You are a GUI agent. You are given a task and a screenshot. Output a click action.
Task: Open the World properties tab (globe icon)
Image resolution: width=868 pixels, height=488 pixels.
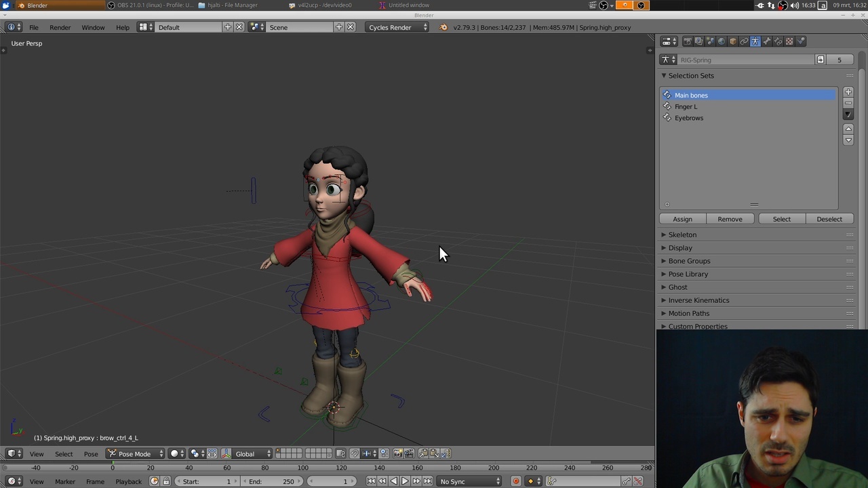click(721, 41)
